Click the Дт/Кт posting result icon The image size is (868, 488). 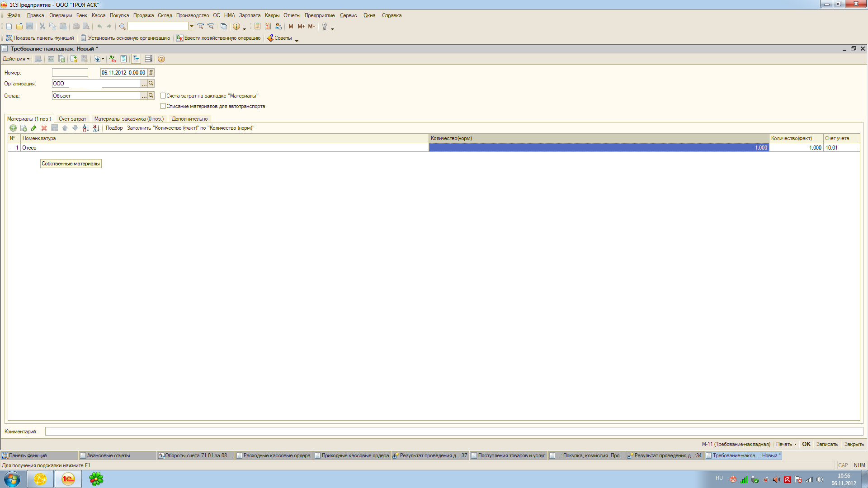coord(113,59)
